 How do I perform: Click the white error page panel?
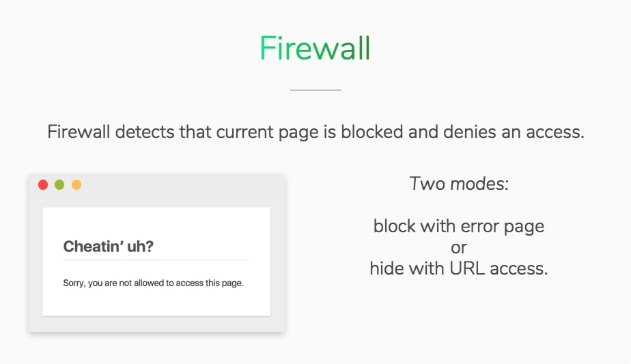click(x=156, y=262)
